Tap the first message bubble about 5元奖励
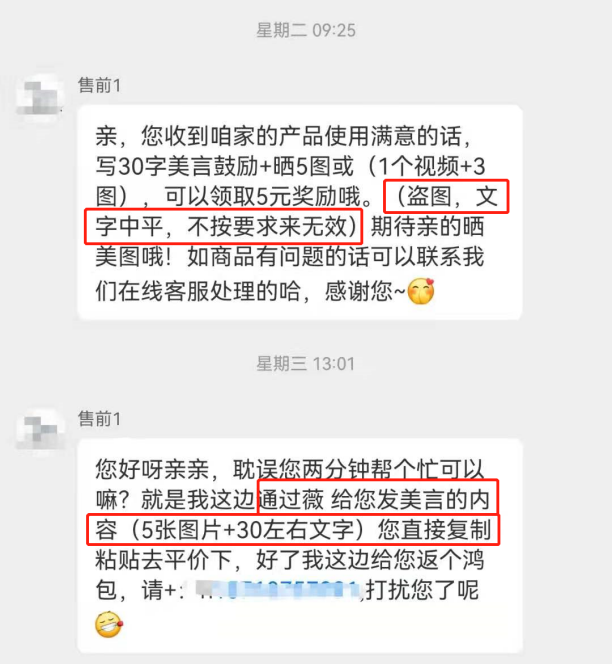Image resolution: width=612 pixels, height=664 pixels. (x=300, y=212)
